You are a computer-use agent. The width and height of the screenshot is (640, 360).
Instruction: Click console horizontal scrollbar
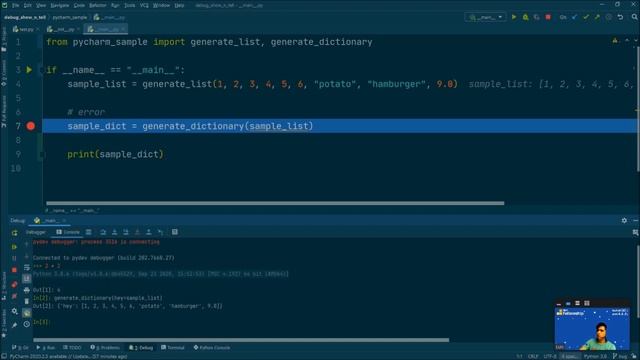point(241,340)
